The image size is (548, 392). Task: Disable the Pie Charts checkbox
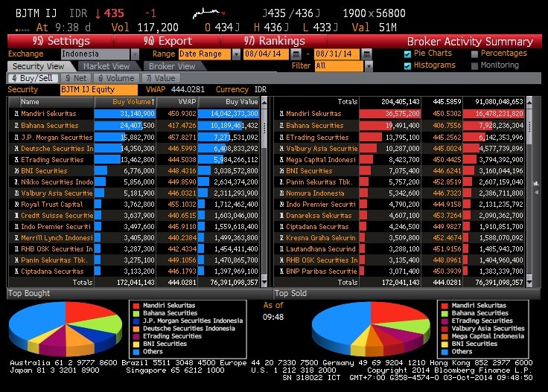(407, 54)
